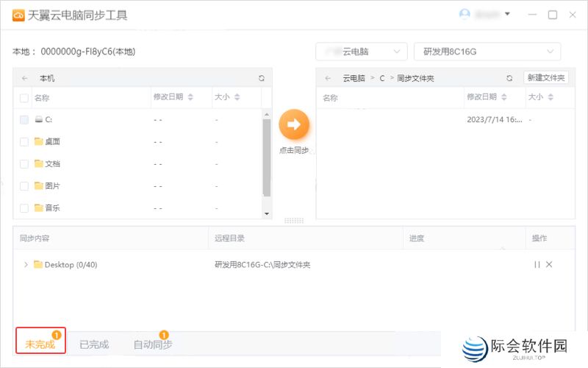This screenshot has height=368, width=588.
Task: Minimize the sync tool window
Action: (532, 15)
